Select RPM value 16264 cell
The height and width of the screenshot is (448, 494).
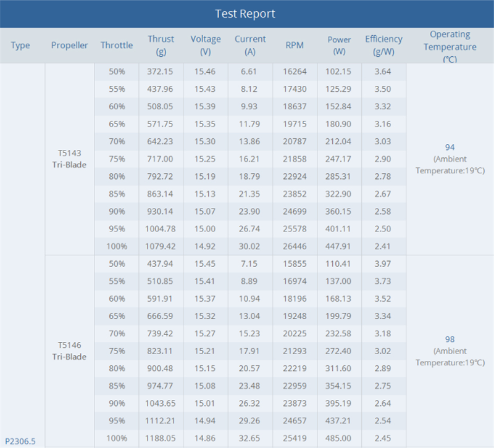point(295,72)
